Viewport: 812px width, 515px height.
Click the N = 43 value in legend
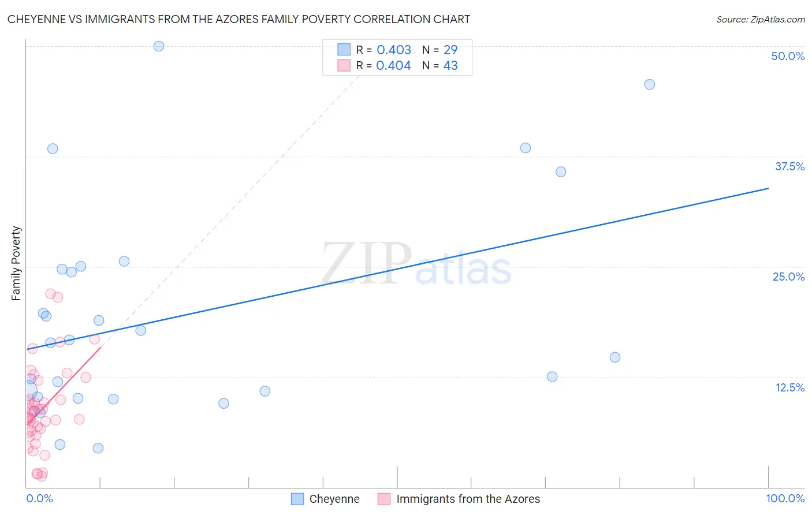(440, 65)
